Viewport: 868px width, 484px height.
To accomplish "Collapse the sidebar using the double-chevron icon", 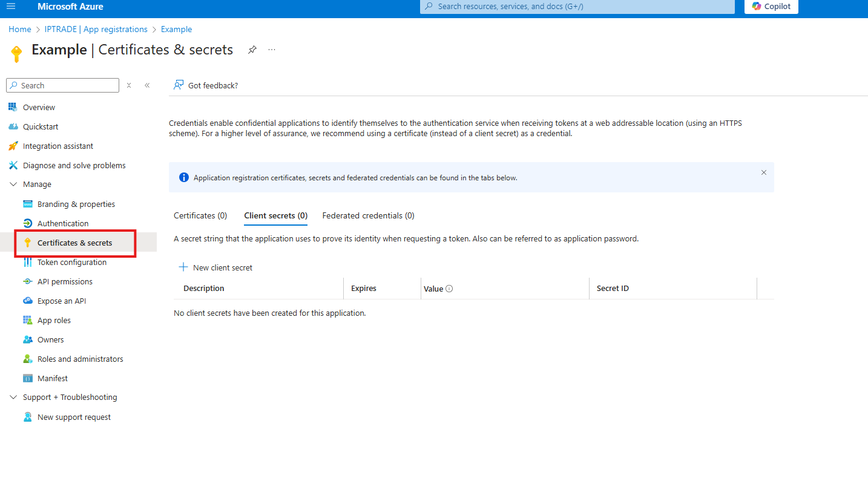I will click(147, 85).
